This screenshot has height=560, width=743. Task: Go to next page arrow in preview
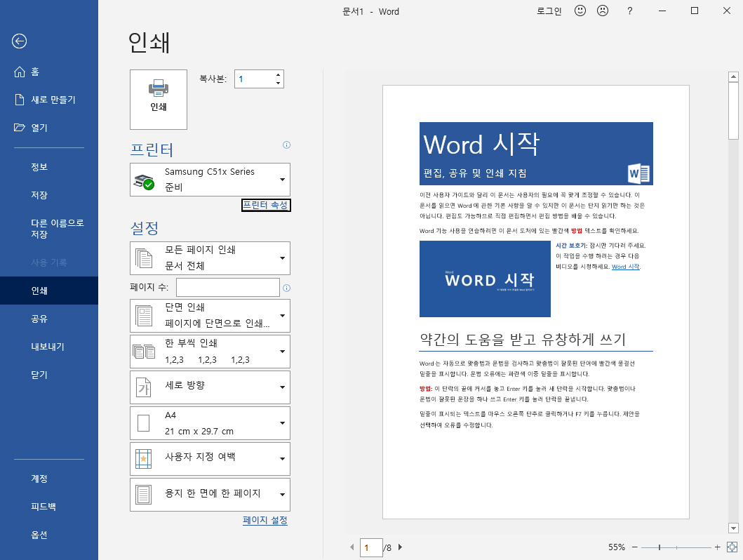[x=400, y=547]
